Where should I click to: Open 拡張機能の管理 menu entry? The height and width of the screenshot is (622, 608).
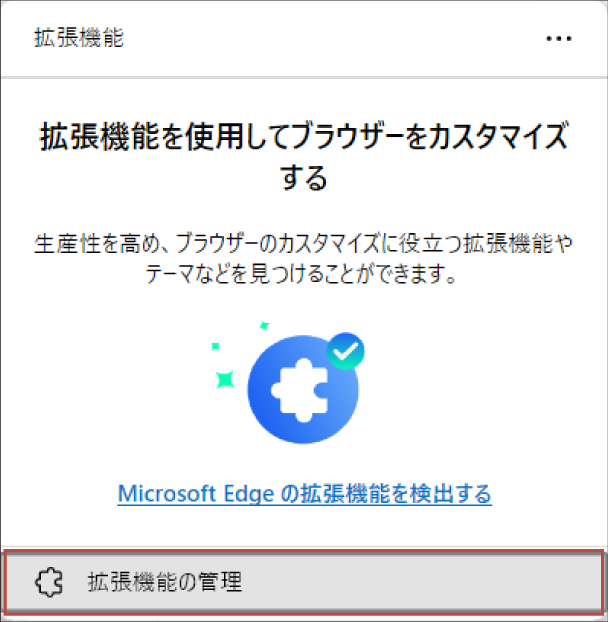[304, 582]
